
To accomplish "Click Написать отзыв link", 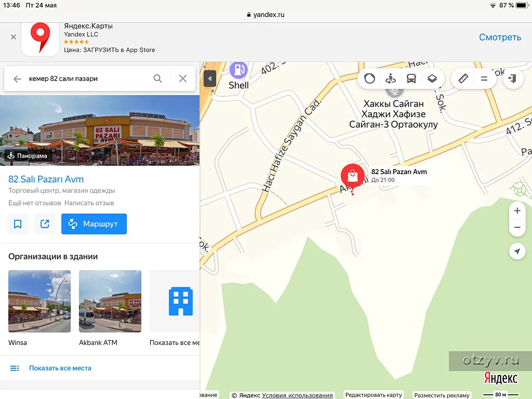I will click(x=89, y=203).
